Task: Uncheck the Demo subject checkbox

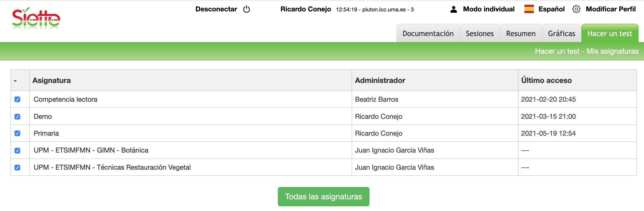Action: coord(17,117)
